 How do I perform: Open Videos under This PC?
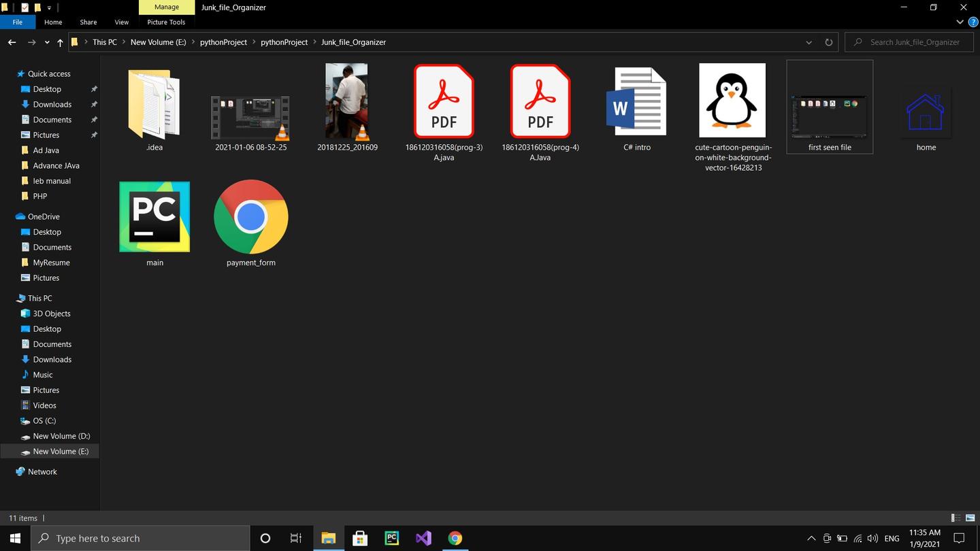coord(44,405)
